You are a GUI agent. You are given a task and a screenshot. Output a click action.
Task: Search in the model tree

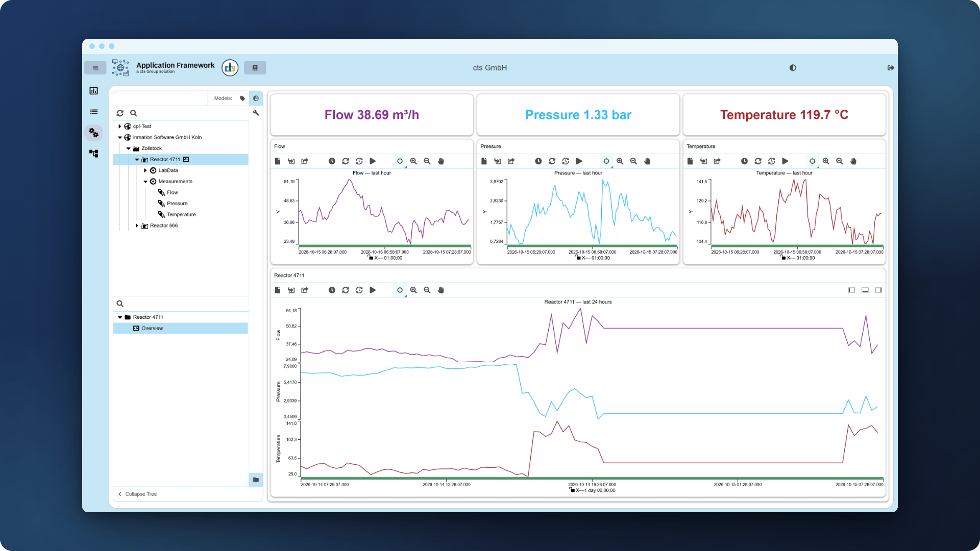pyautogui.click(x=134, y=113)
